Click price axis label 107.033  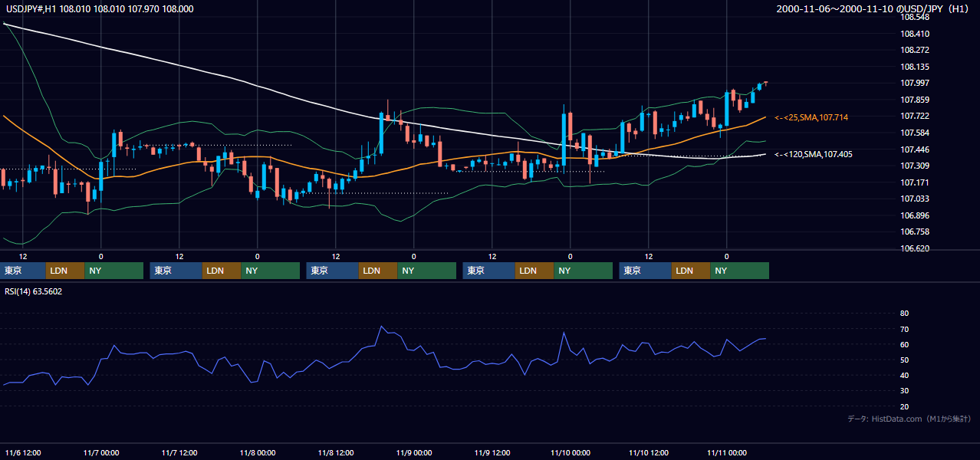(916, 199)
